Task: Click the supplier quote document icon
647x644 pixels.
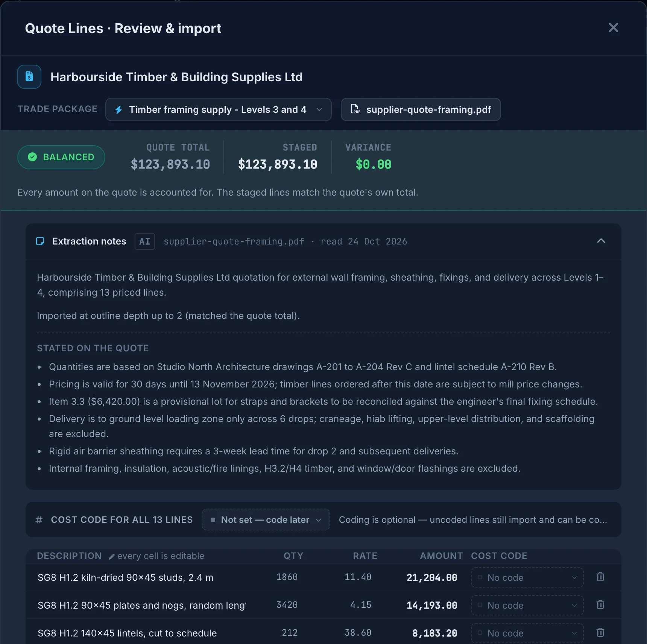Action: click(29, 77)
